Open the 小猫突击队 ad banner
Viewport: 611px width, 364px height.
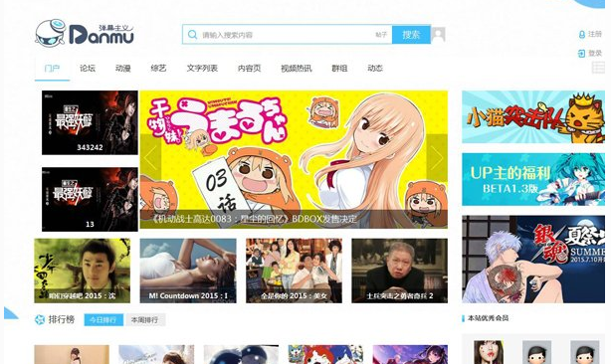(533, 116)
